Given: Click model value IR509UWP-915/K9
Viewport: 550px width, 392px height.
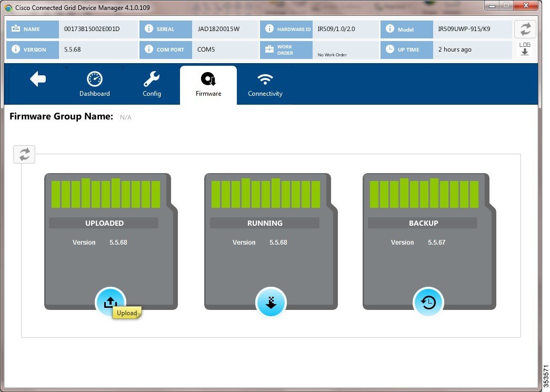Looking at the screenshot, I should [464, 29].
